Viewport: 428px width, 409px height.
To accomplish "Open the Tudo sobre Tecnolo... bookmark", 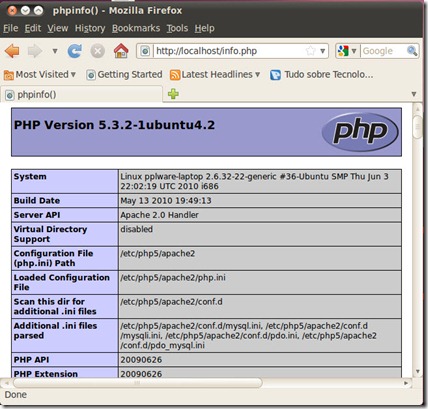I will [322, 74].
